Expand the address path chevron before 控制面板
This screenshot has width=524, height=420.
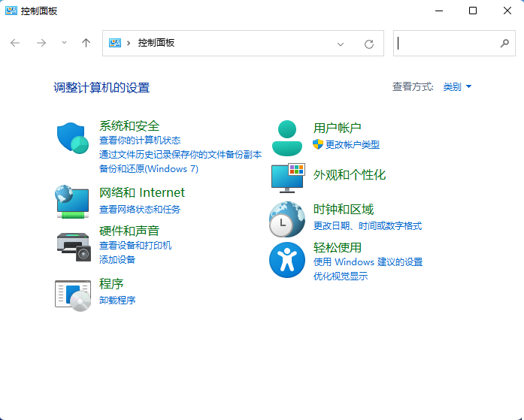point(129,43)
